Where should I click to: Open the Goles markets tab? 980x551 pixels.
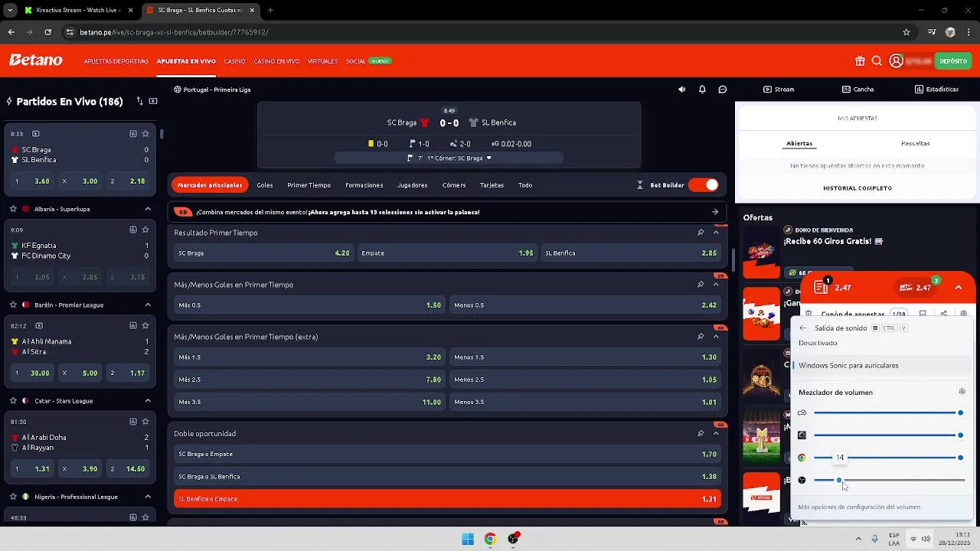tap(265, 185)
